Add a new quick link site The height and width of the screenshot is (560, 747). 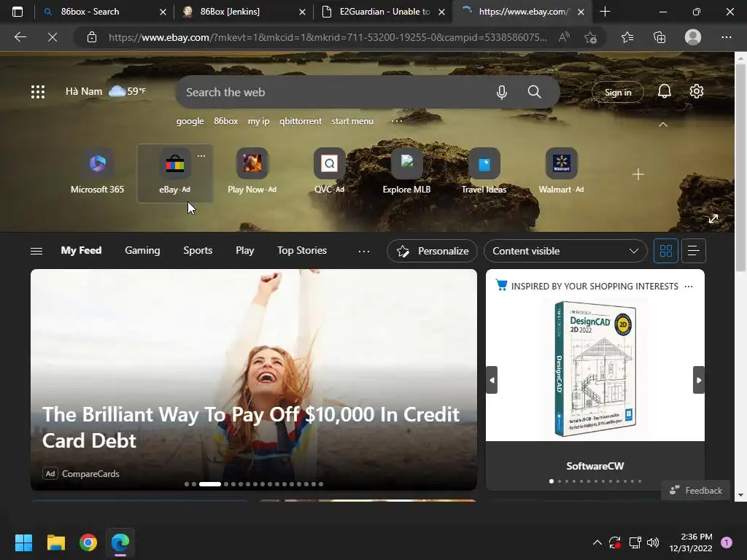click(638, 174)
